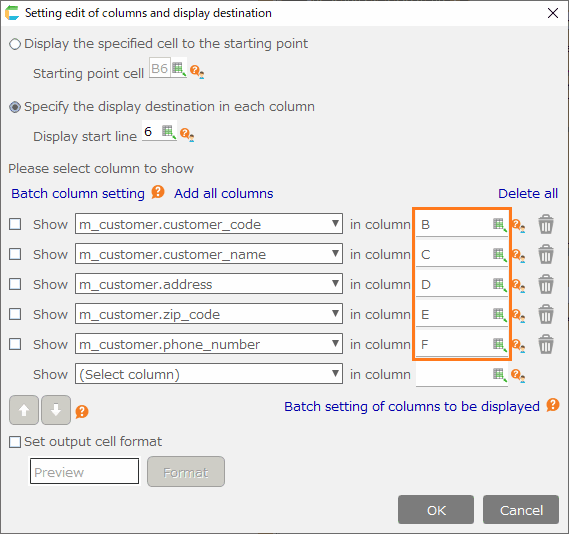The height and width of the screenshot is (534, 569).
Task: Click the 'Add all columns' link
Action: (224, 193)
